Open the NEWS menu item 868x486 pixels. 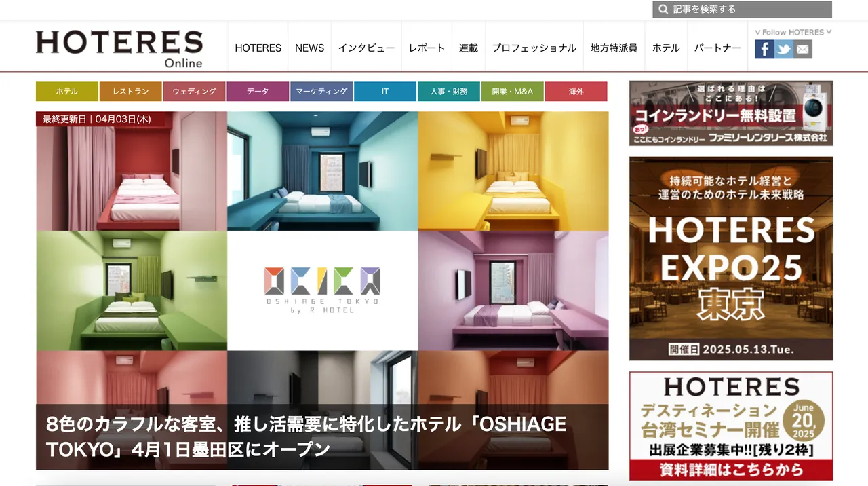click(309, 48)
